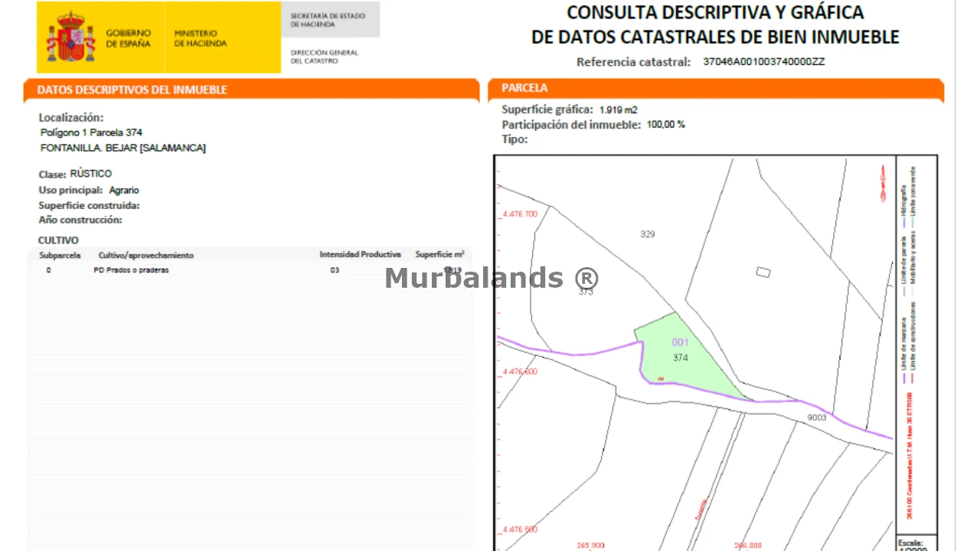Click the small building rectangle on the map
This screenshot has width=980, height=551.
(763, 272)
